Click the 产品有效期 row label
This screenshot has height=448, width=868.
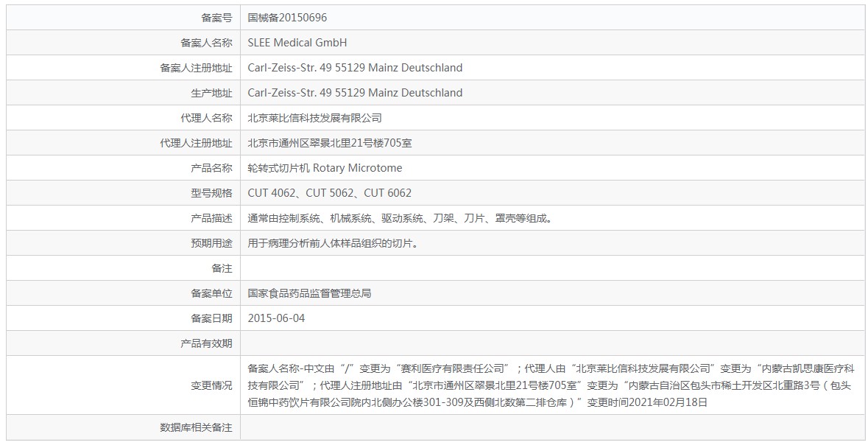point(206,343)
